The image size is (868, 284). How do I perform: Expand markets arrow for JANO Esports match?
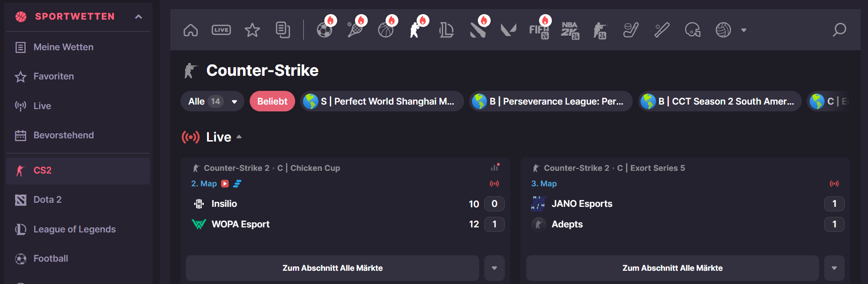[x=834, y=268]
